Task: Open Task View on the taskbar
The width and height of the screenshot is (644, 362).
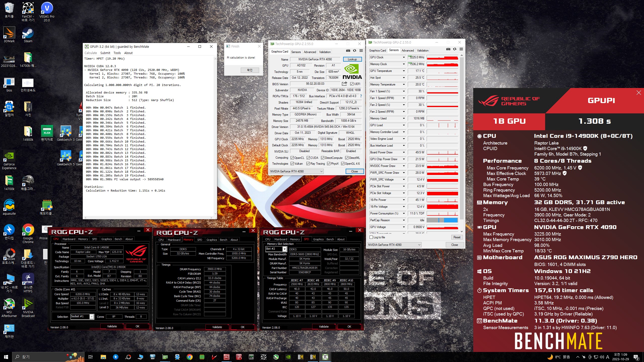Action: point(91,357)
